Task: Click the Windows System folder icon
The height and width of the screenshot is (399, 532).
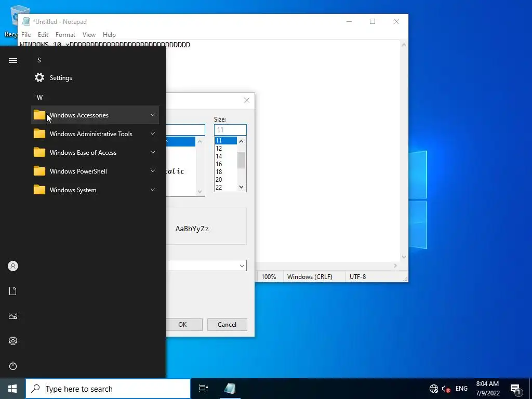Action: 39,190
